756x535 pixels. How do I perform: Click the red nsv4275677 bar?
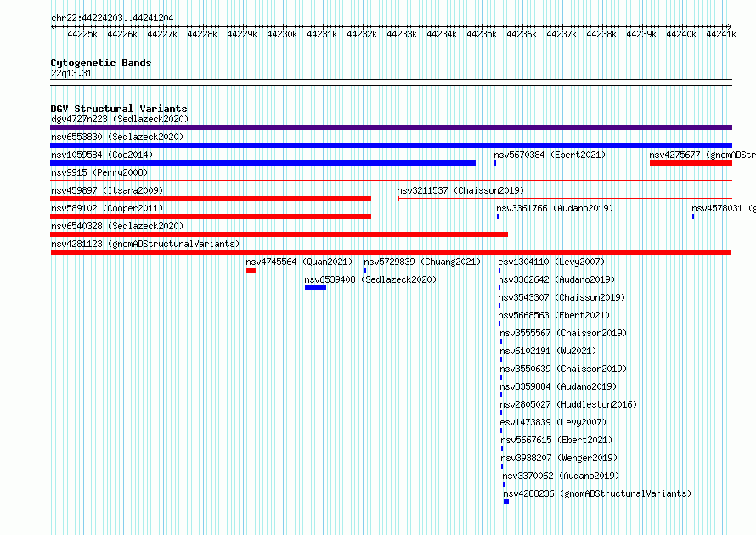point(691,163)
